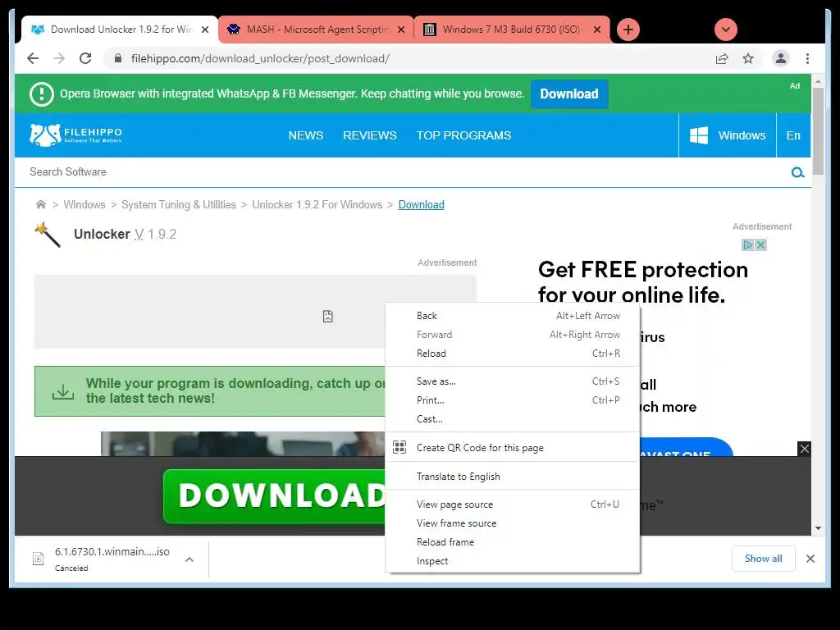Viewport: 840px width, 630px height.
Task: Click the page scrollbar down arrow
Action: point(818,529)
